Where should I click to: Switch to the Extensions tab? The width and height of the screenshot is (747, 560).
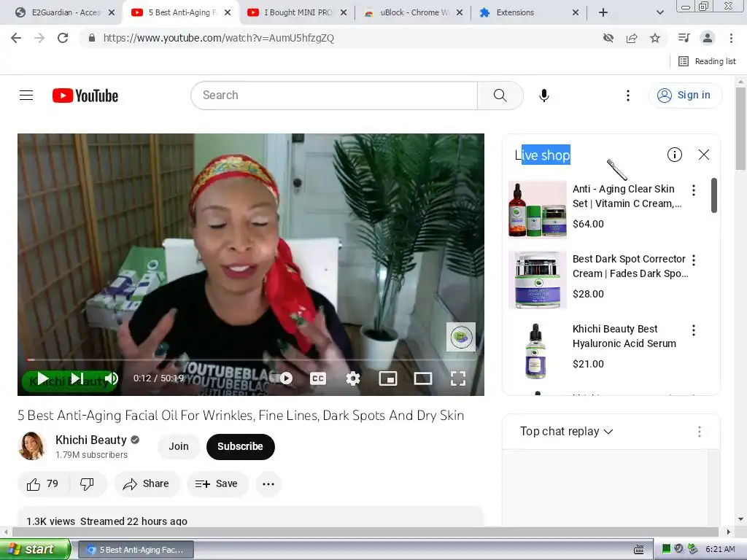point(529,12)
